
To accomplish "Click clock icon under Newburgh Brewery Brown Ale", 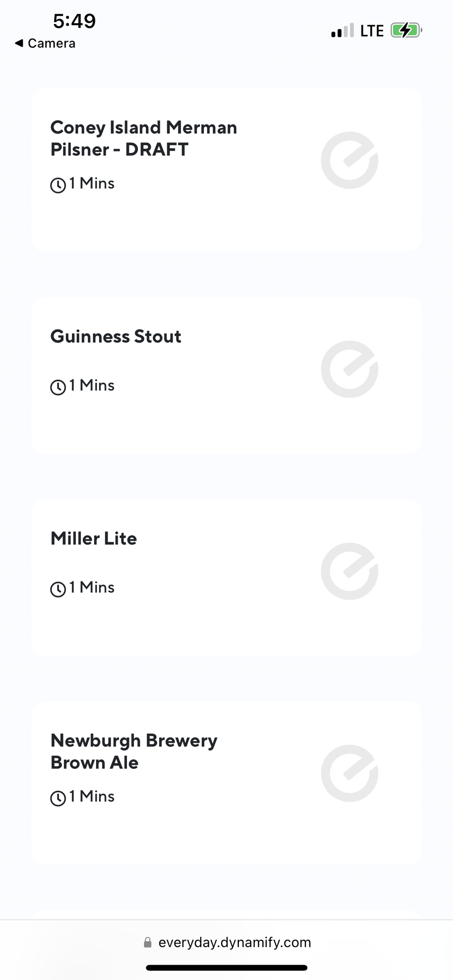I will 58,798.
